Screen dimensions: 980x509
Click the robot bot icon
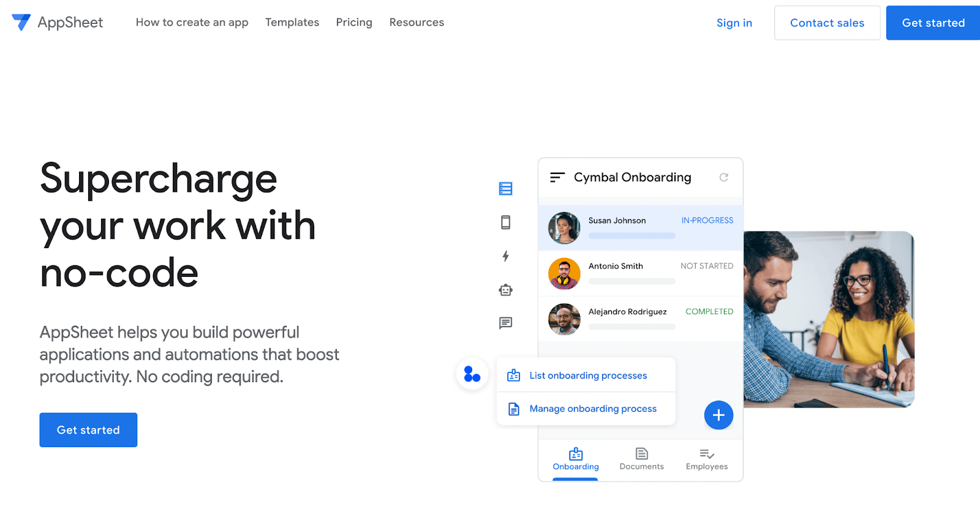tap(505, 290)
